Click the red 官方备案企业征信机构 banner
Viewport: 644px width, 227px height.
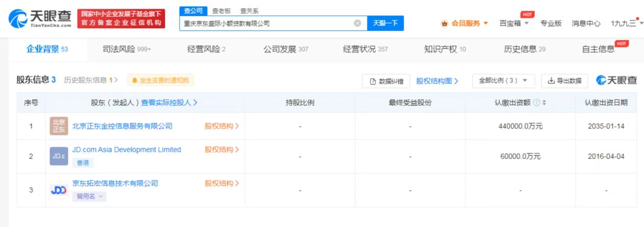pos(121,19)
